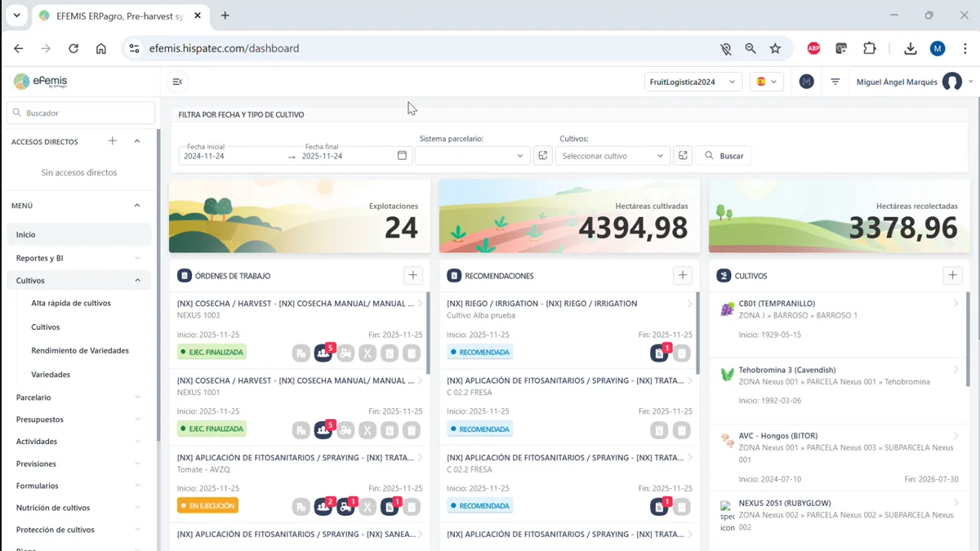The height and width of the screenshot is (551, 980).
Task: Open the eFemis logo in the top left
Action: coord(40,81)
